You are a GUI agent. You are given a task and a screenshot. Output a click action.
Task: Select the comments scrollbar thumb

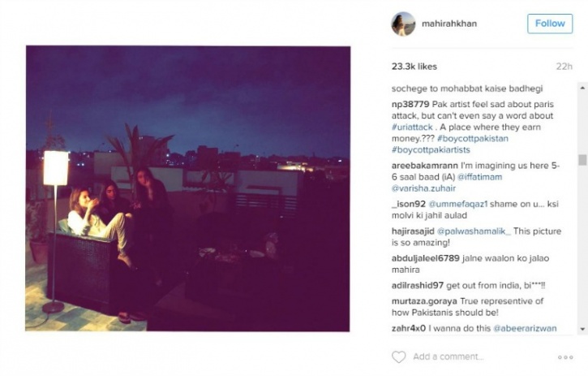[x=582, y=160]
